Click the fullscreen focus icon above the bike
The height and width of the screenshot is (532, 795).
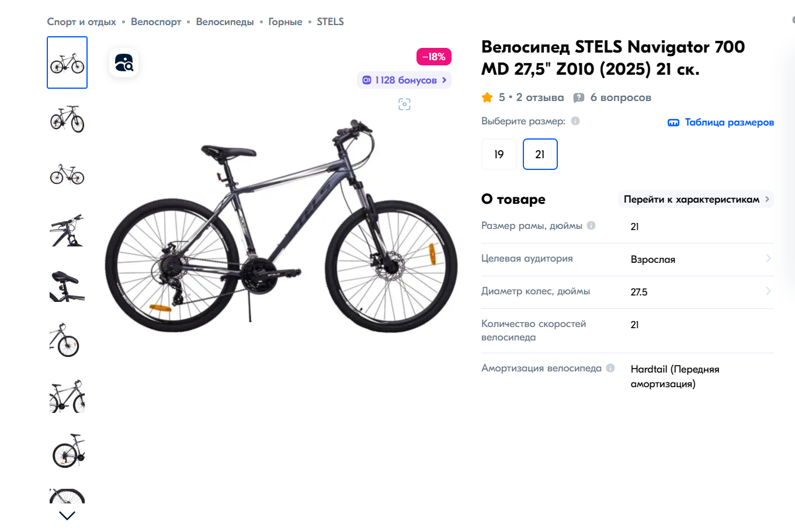click(x=404, y=105)
